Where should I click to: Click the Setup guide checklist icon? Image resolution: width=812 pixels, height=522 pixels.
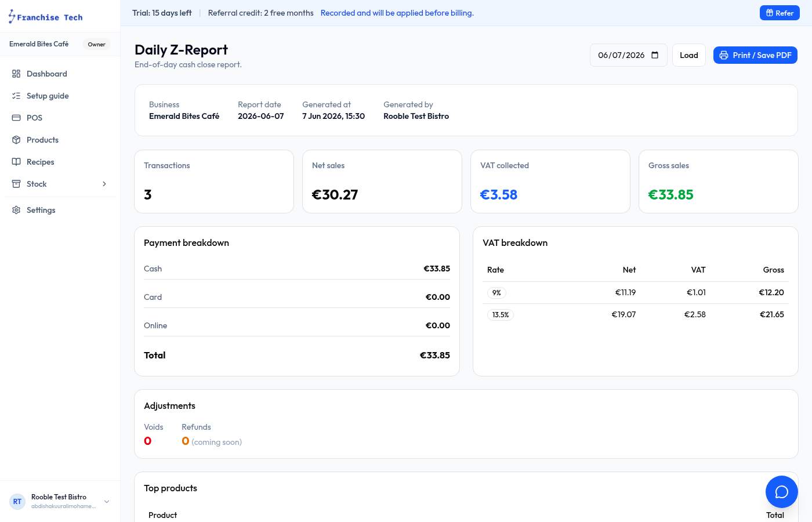[x=16, y=96]
